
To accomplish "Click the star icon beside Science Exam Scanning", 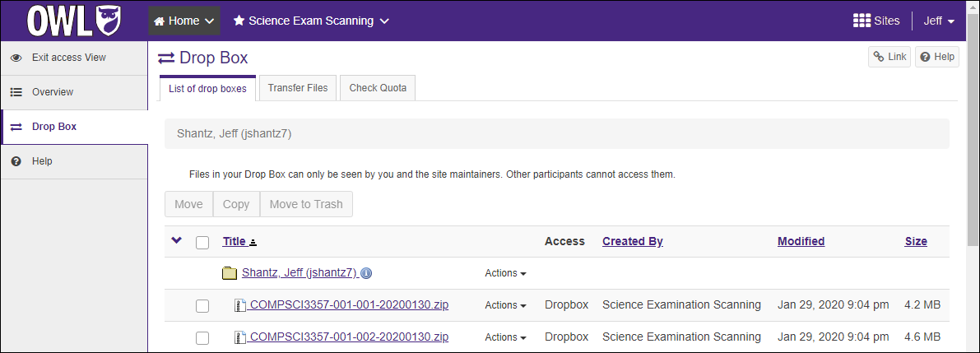I will 239,21.
